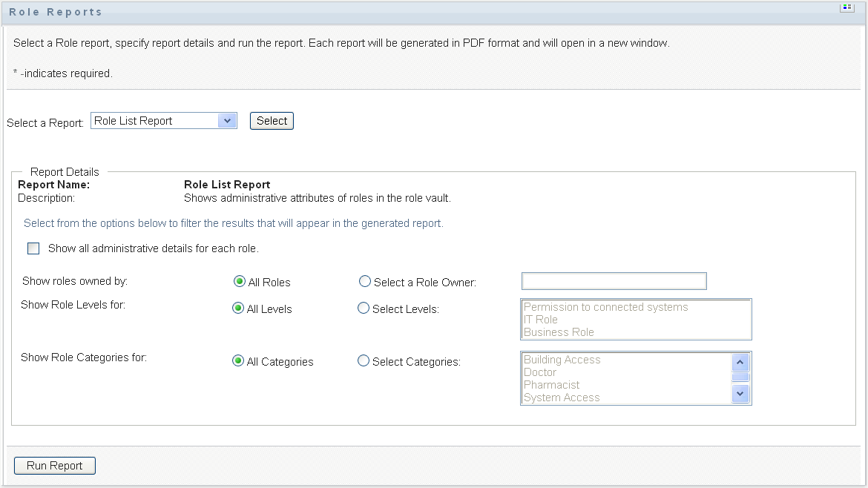The width and height of the screenshot is (868, 488).
Task: Choose the All Roles radio option
Action: [x=239, y=282]
